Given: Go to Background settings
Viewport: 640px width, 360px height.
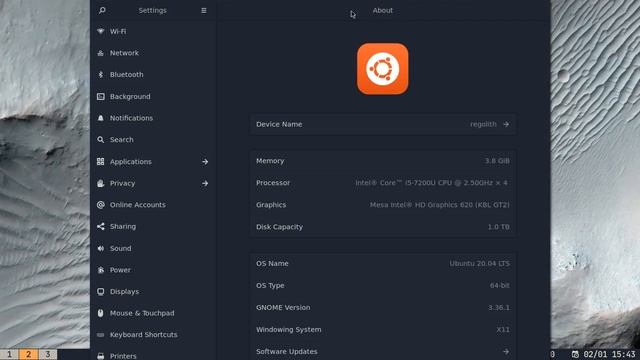Looking at the screenshot, I should point(153,96).
